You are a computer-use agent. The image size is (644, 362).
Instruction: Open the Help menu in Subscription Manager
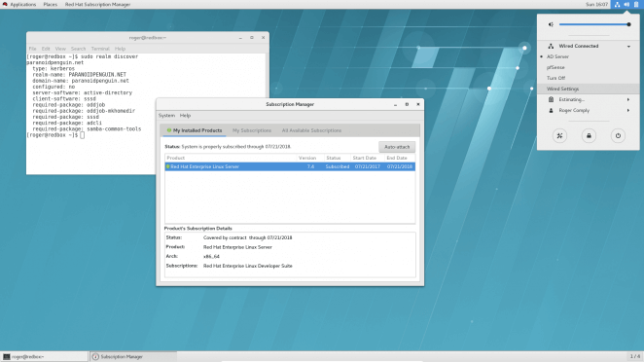click(185, 116)
